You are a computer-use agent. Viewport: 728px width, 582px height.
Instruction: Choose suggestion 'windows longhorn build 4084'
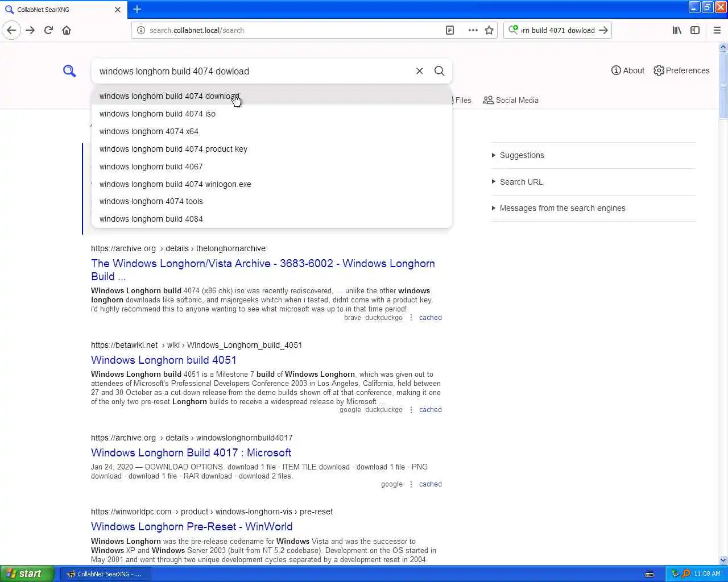point(272,219)
